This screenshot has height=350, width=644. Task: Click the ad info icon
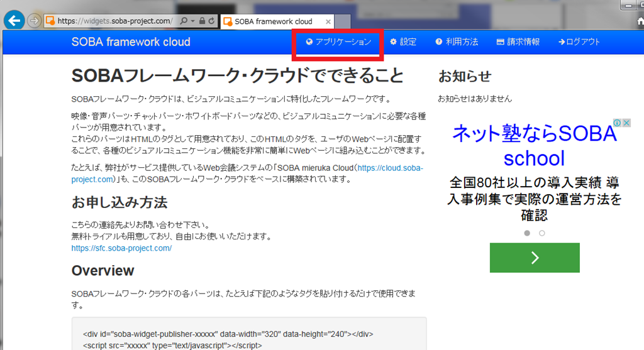coord(617,123)
